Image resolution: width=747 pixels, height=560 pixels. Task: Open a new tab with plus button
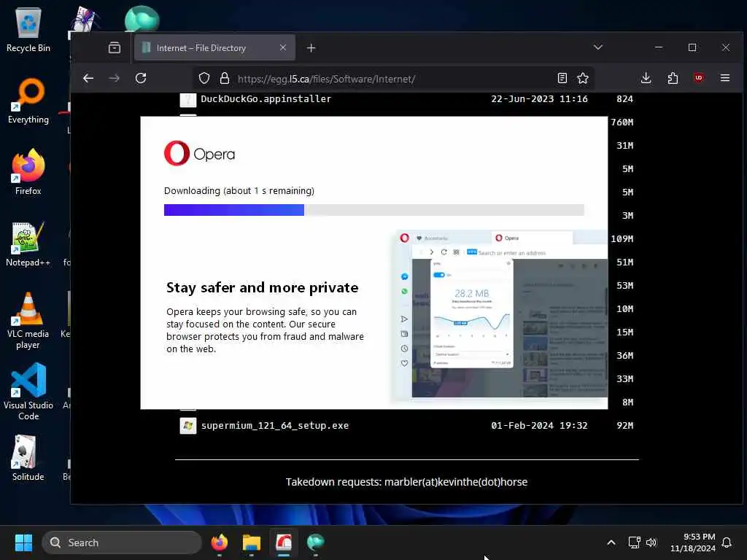coord(311,48)
